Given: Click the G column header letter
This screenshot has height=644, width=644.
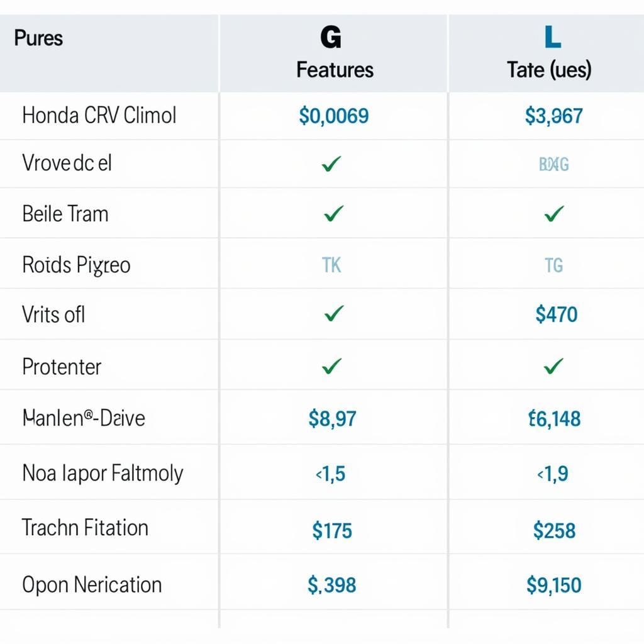Looking at the screenshot, I should (331, 38).
